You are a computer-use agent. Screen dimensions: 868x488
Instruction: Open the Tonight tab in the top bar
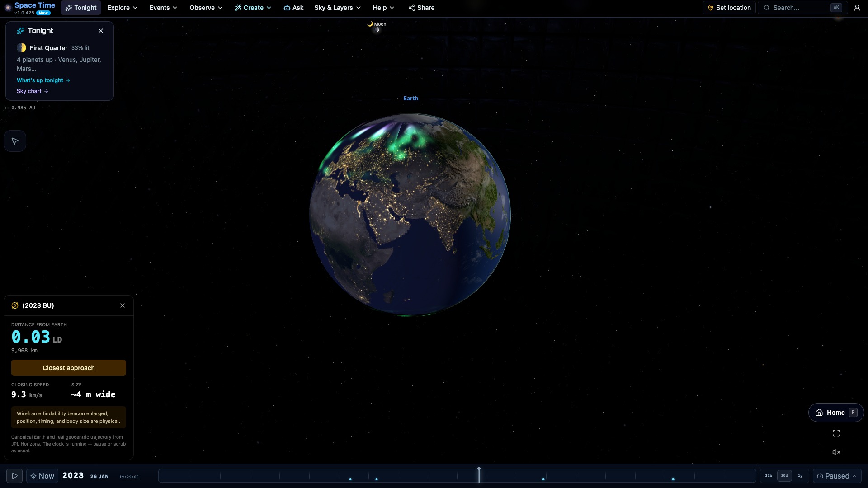[x=81, y=8]
